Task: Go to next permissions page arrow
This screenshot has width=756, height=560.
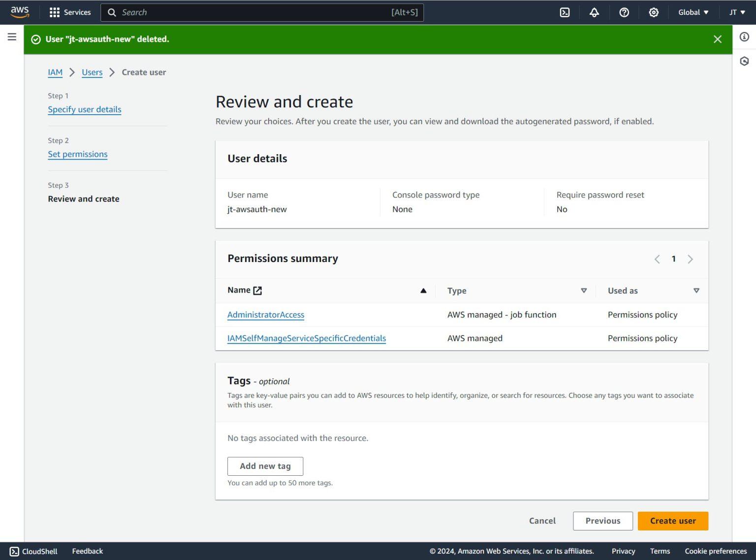Action: 690,259
